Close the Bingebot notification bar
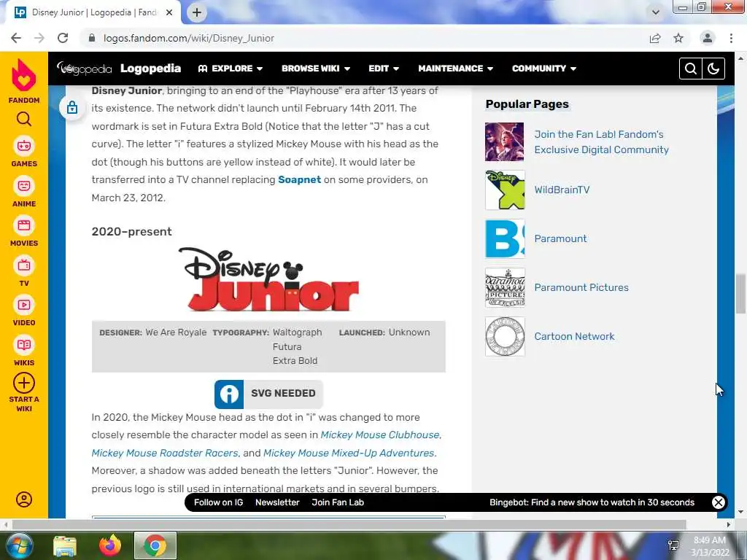The width and height of the screenshot is (747, 560). (719, 502)
